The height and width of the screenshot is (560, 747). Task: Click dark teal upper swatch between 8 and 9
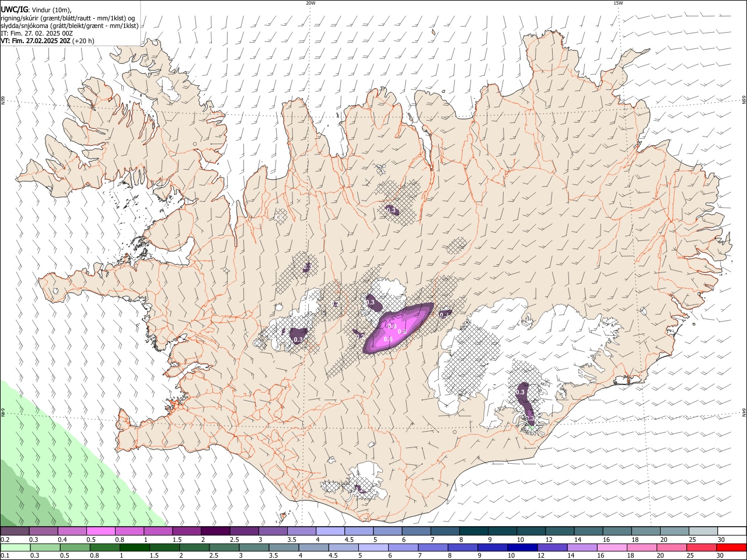pos(473,531)
